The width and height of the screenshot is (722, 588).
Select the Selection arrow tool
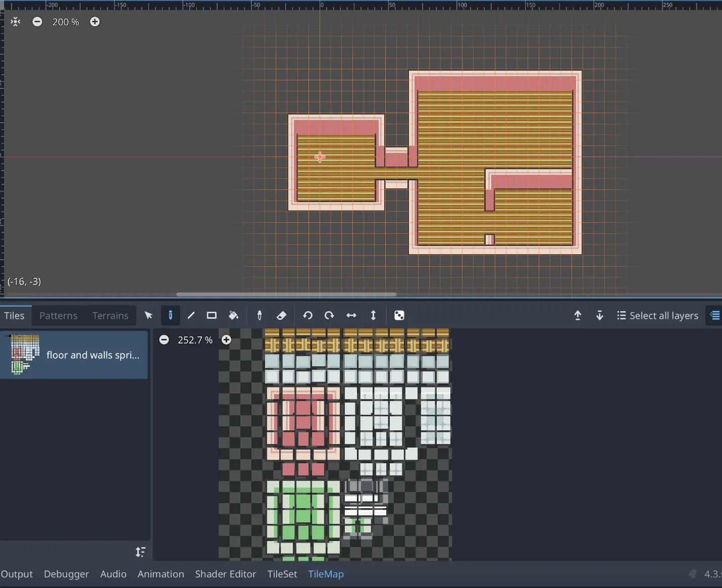[x=148, y=316]
